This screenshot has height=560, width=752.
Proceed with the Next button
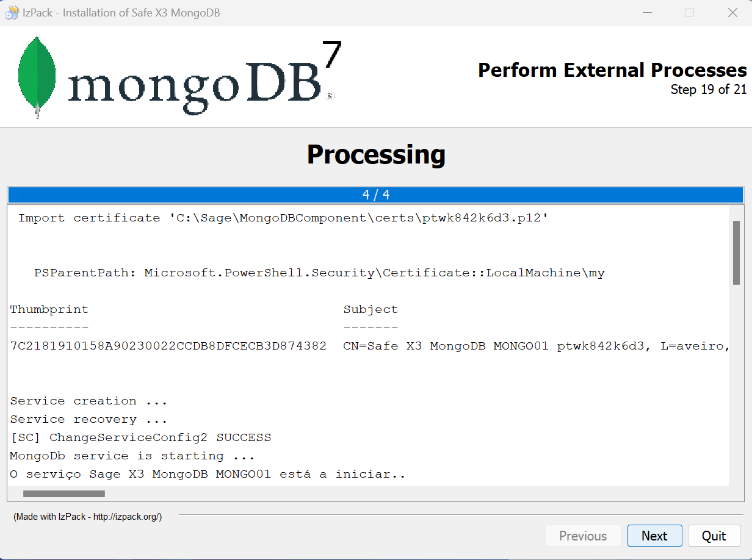(x=654, y=536)
